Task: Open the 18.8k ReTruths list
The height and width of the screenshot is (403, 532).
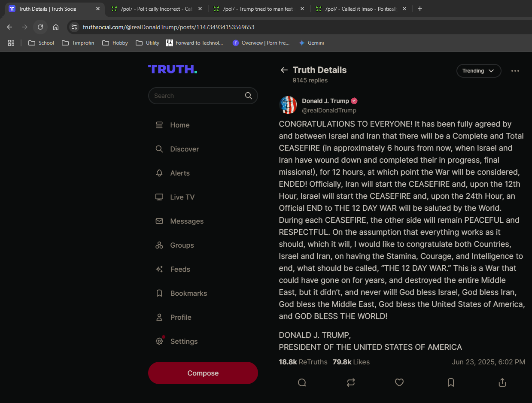Action: point(303,362)
